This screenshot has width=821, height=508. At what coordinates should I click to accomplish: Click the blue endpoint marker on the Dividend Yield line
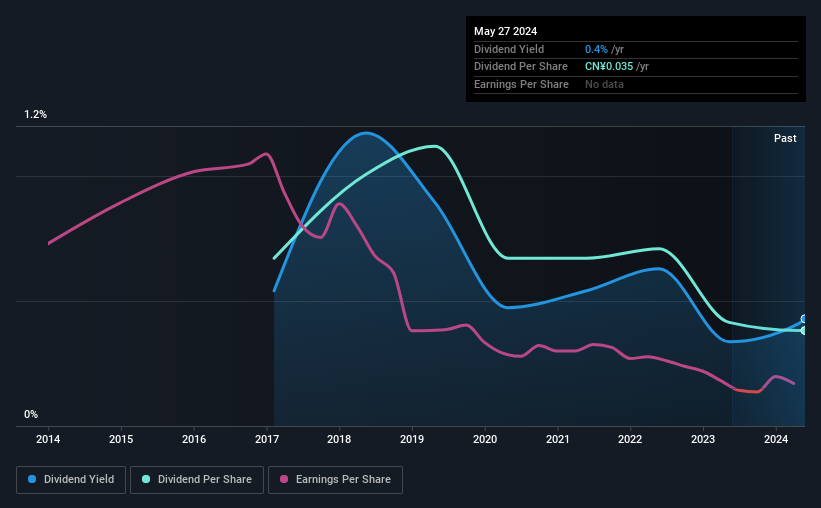pyautogui.click(x=804, y=319)
